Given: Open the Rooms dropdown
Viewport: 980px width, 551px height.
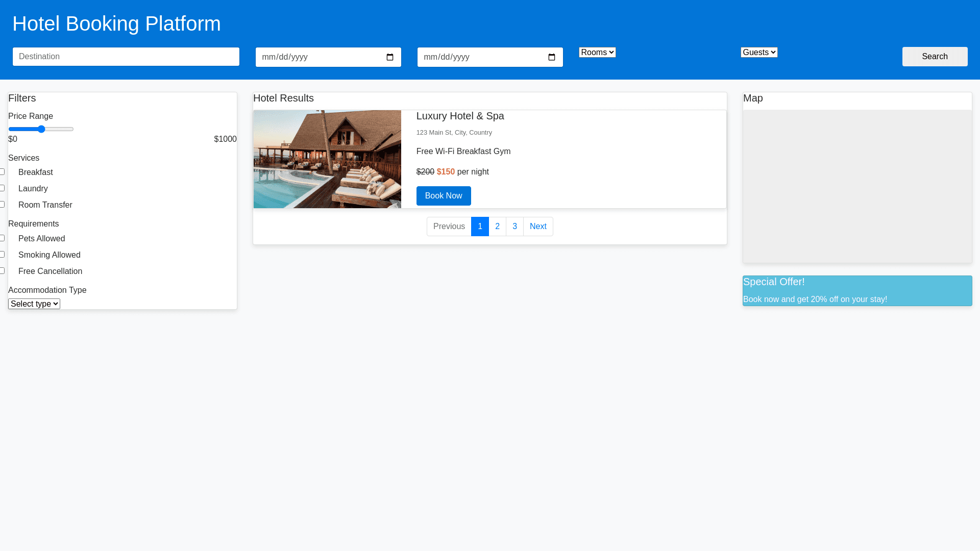Looking at the screenshot, I should [x=597, y=53].
